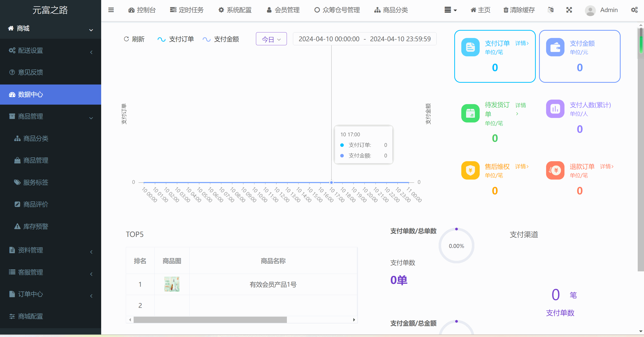The width and height of the screenshot is (644, 337).
Task: Click the refresh 刷新 icon
Action: 126,39
